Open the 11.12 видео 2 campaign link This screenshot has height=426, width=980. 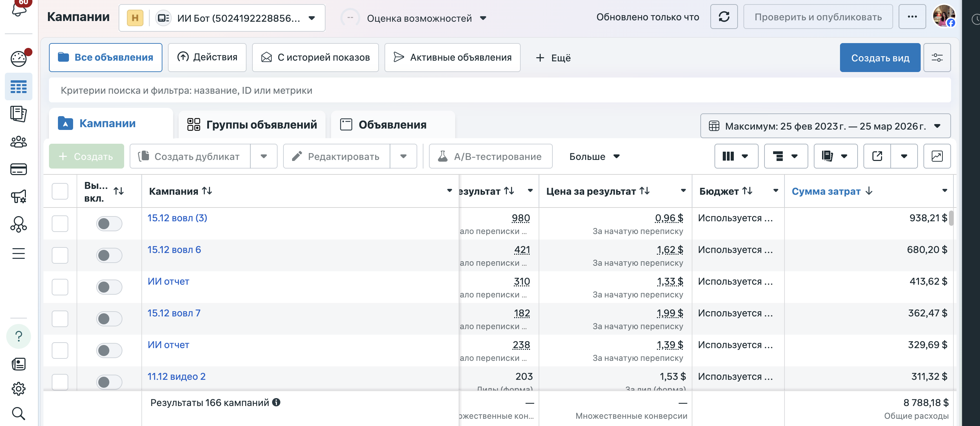177,377
